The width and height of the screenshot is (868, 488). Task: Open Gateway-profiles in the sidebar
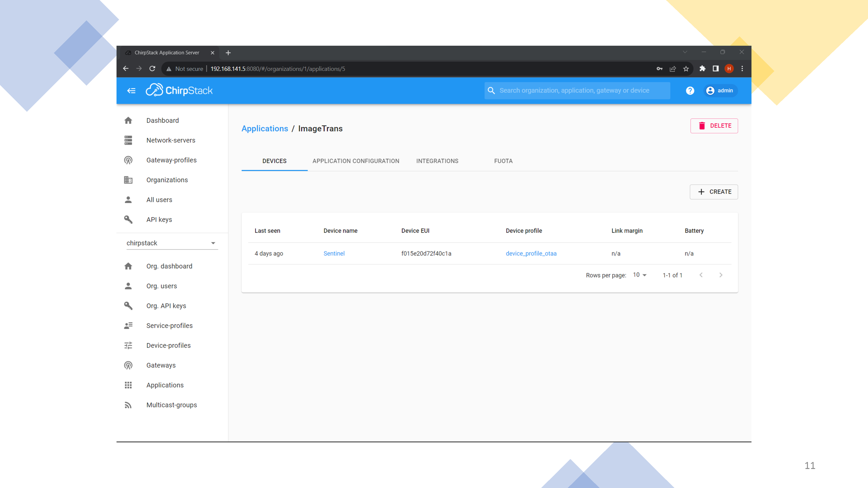point(172,160)
